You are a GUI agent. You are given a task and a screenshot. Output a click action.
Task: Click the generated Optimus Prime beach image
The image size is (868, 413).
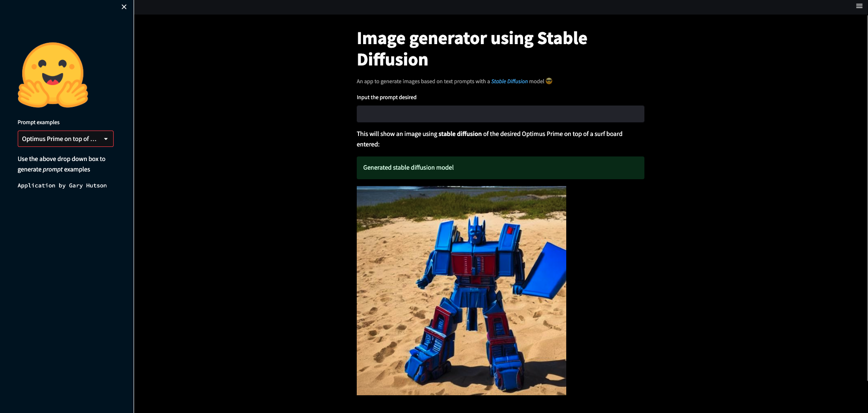pos(461,290)
